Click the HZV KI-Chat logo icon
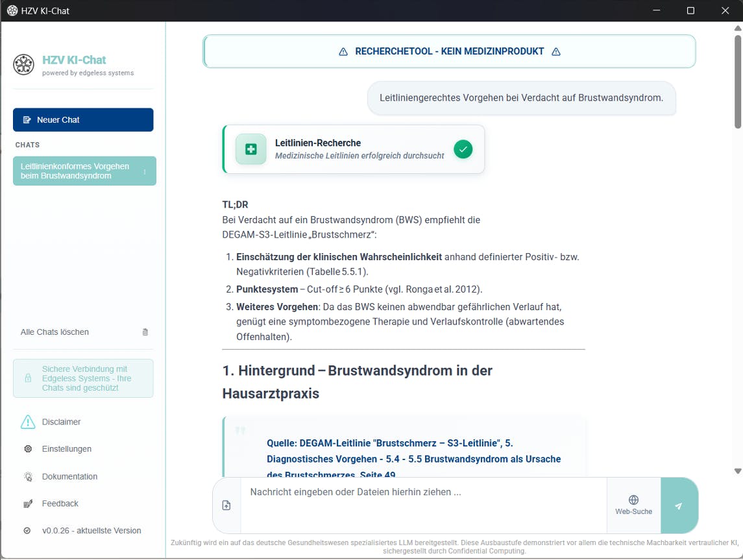The height and width of the screenshot is (560, 743). [x=23, y=65]
